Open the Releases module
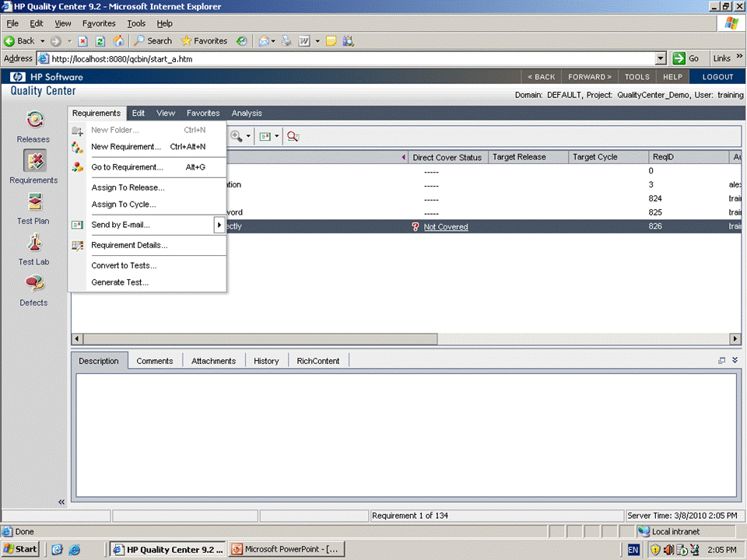 coord(33,126)
